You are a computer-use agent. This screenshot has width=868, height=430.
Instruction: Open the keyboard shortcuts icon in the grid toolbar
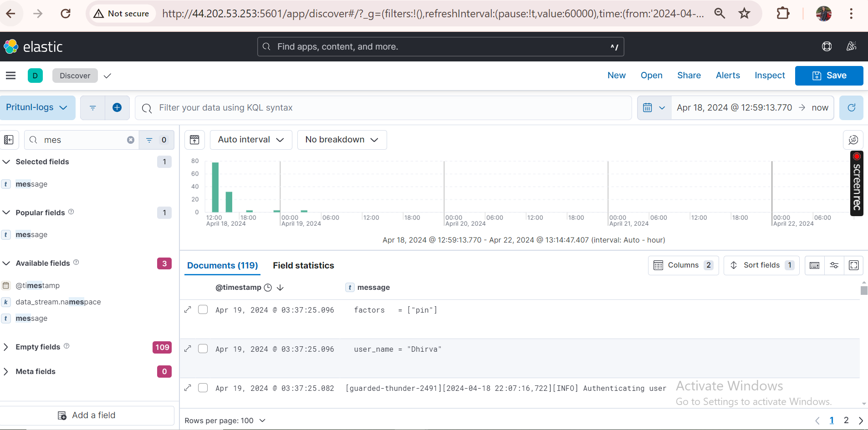(x=815, y=265)
